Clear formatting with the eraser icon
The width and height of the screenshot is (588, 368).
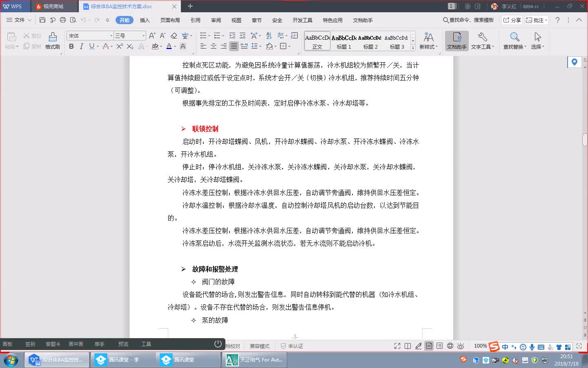click(174, 36)
